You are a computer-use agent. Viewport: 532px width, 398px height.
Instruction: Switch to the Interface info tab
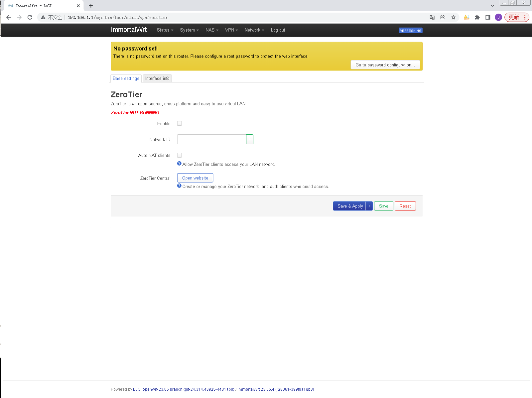tap(157, 78)
